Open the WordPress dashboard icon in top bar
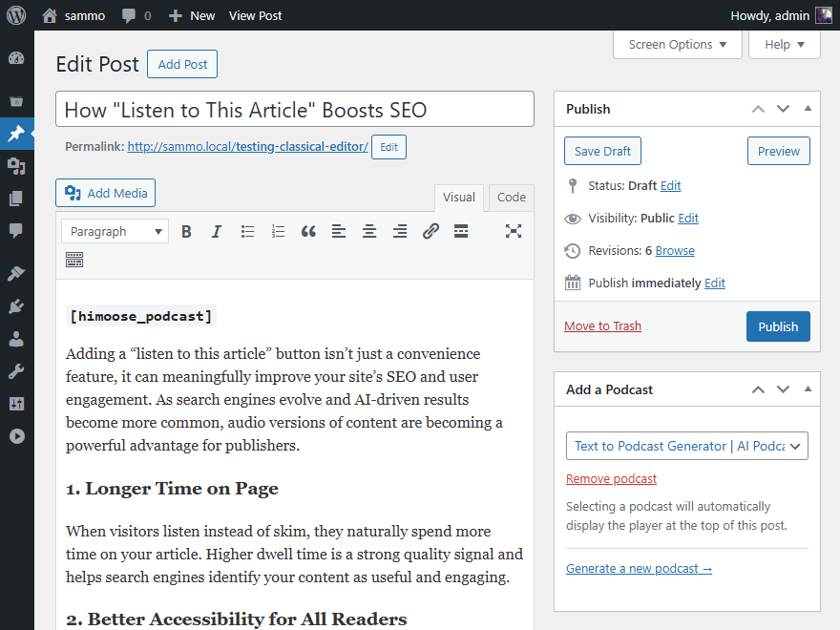 click(x=15, y=15)
